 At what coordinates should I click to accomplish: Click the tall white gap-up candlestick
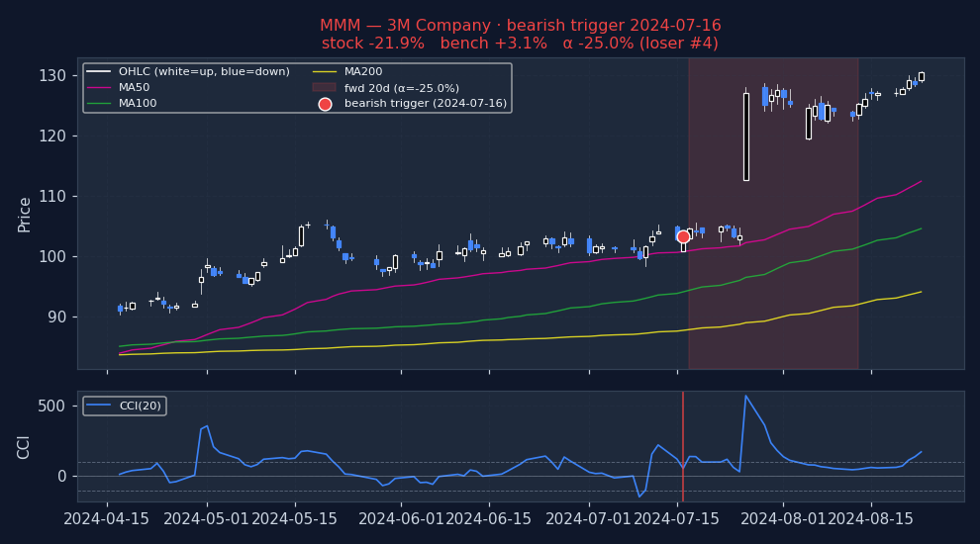tap(745, 136)
